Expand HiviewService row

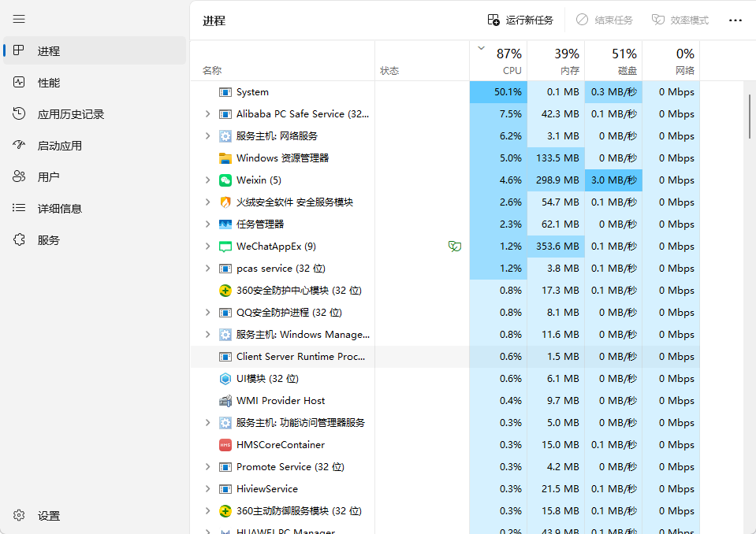pos(208,489)
